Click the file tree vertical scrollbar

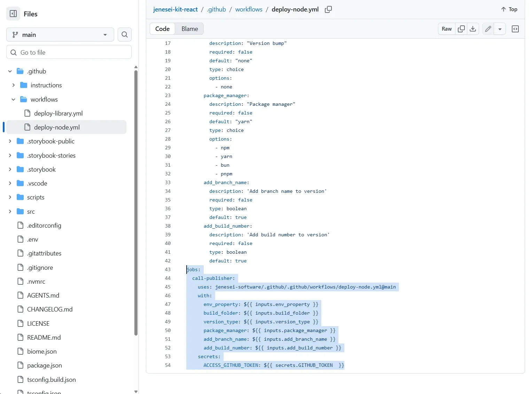[x=136, y=203]
